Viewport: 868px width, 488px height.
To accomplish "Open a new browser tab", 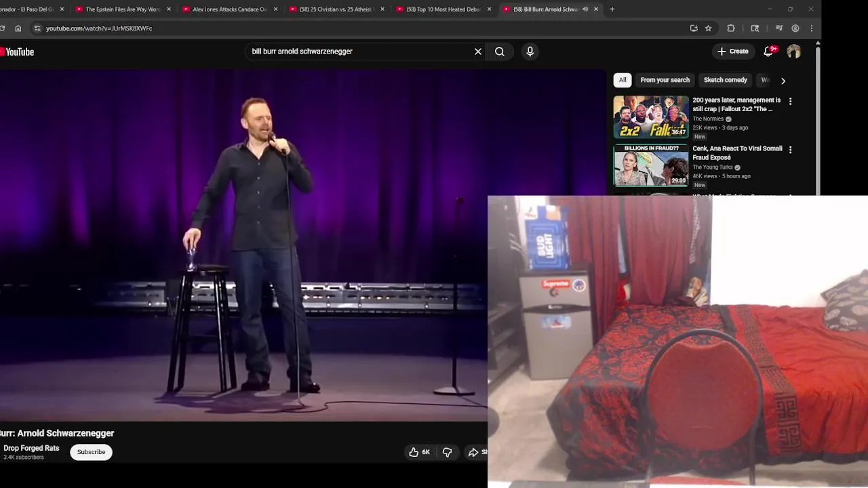I will [612, 9].
